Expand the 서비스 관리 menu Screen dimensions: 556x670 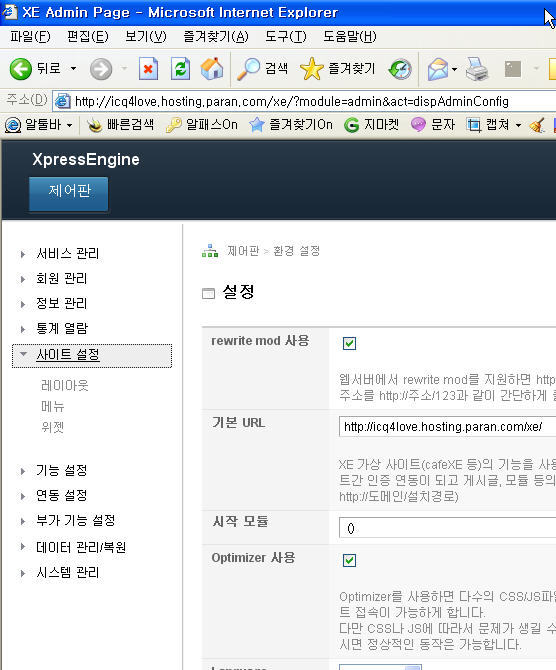68,254
